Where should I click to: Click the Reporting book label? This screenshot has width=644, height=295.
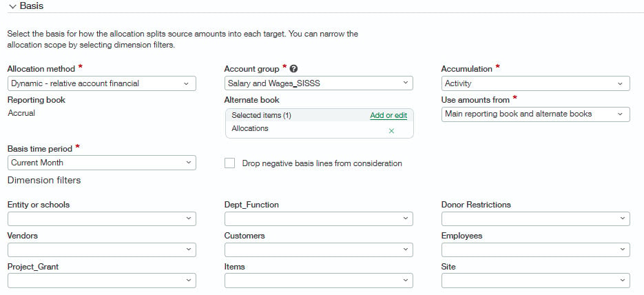[36, 100]
